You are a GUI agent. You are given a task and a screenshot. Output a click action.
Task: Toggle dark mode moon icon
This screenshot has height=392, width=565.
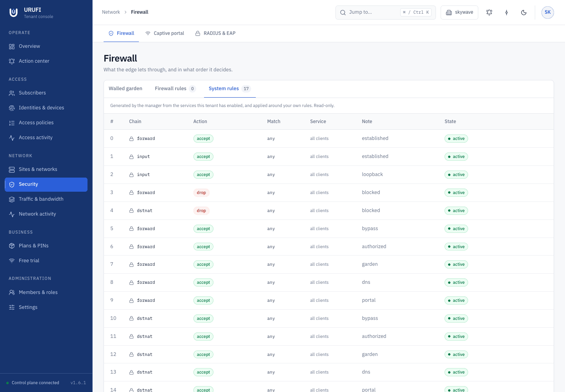pos(524,13)
